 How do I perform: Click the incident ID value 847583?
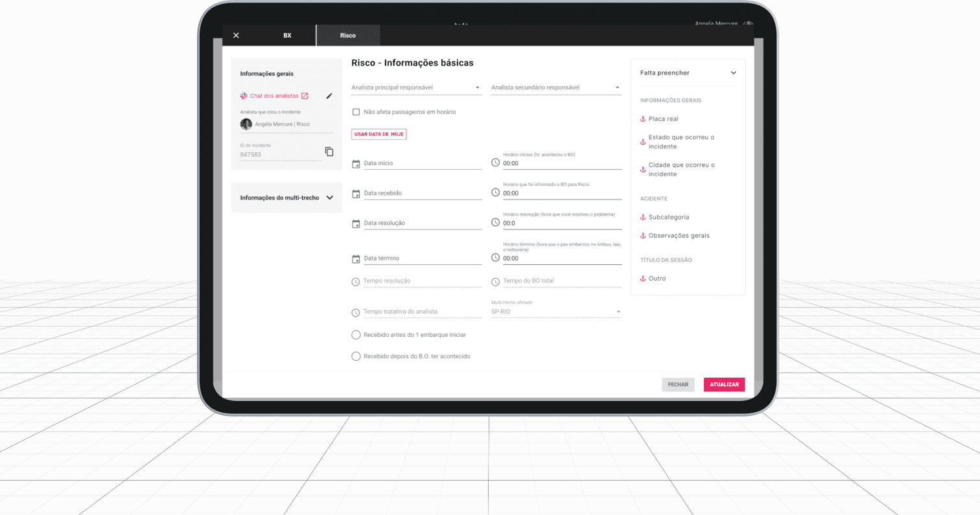coord(251,155)
